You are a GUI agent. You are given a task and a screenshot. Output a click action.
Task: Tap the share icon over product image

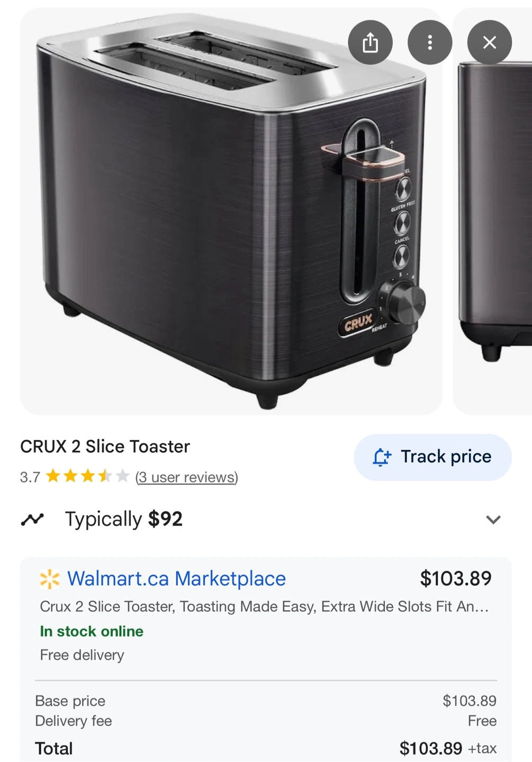(370, 42)
